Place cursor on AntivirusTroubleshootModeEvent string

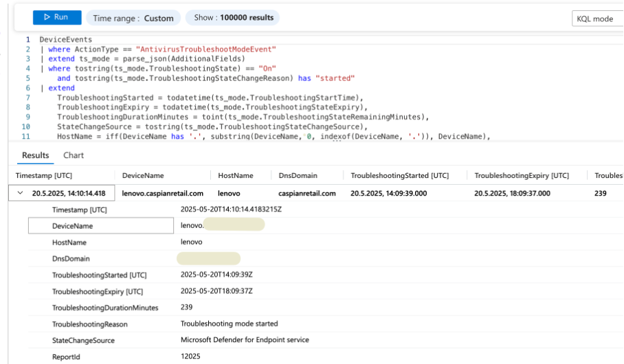(x=205, y=49)
